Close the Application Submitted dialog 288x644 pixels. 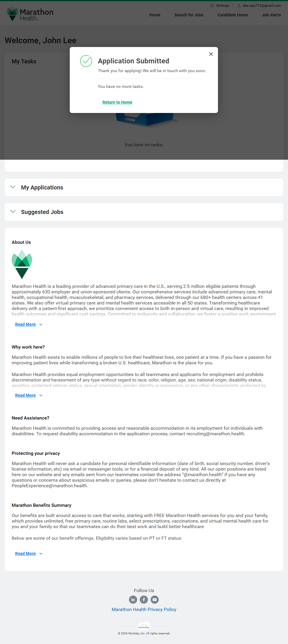211,54
